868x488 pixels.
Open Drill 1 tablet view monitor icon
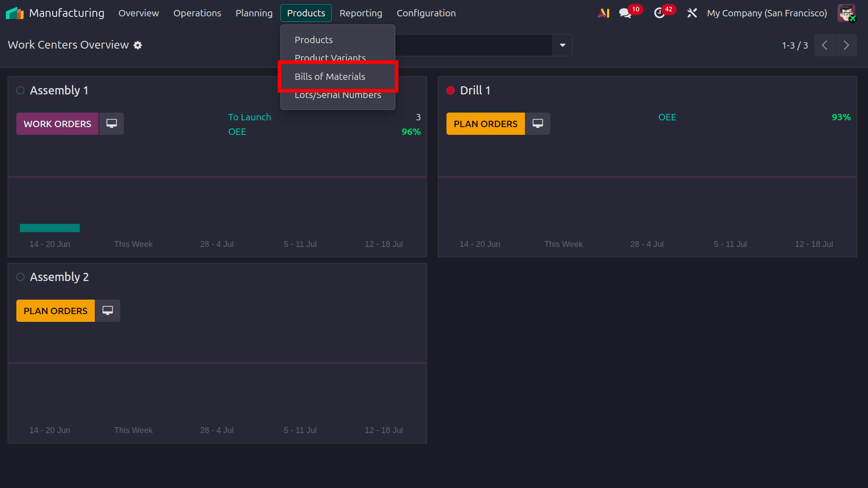pyautogui.click(x=538, y=123)
